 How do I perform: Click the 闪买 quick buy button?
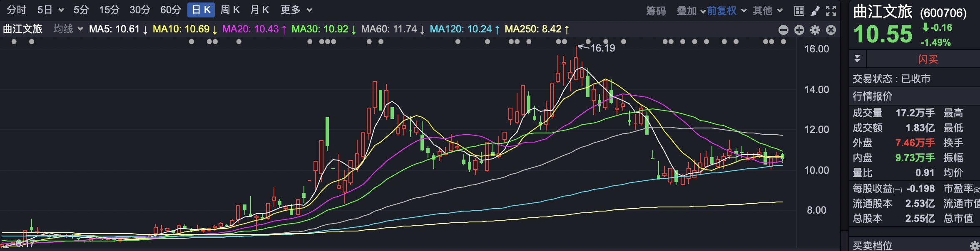(928, 59)
